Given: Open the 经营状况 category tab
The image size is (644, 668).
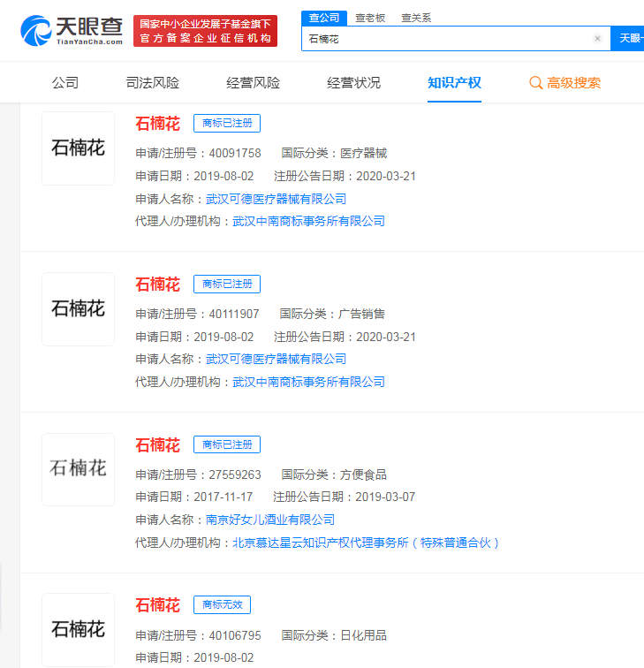Looking at the screenshot, I should coord(353,83).
